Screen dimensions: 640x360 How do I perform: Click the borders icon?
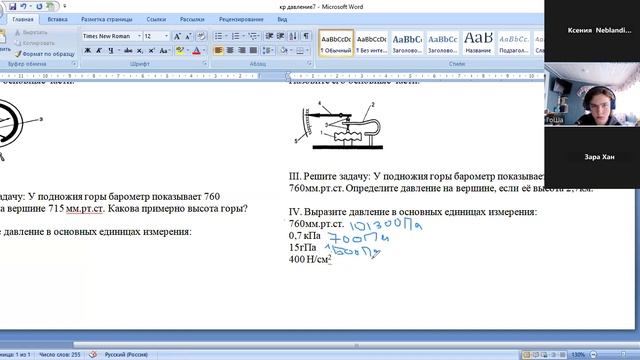coord(300,51)
